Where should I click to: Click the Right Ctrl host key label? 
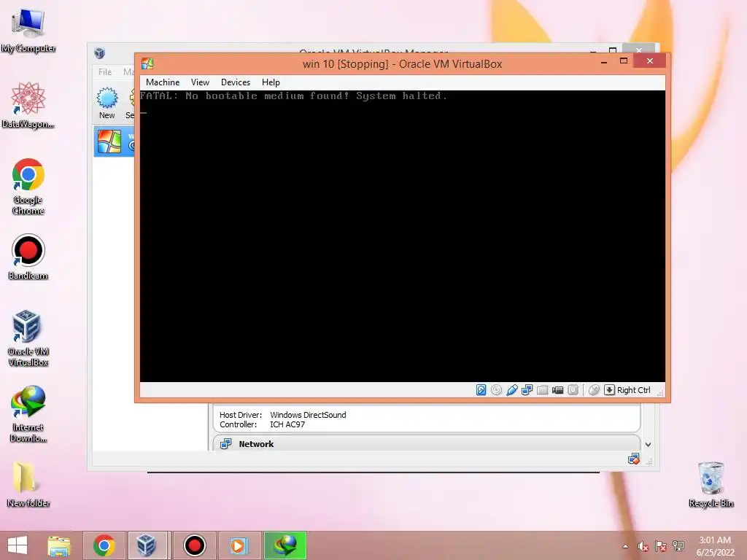pos(634,390)
